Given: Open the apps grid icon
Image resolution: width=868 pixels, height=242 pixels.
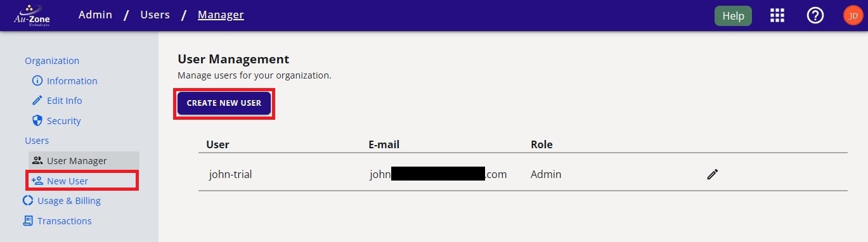Looking at the screenshot, I should [x=777, y=16].
